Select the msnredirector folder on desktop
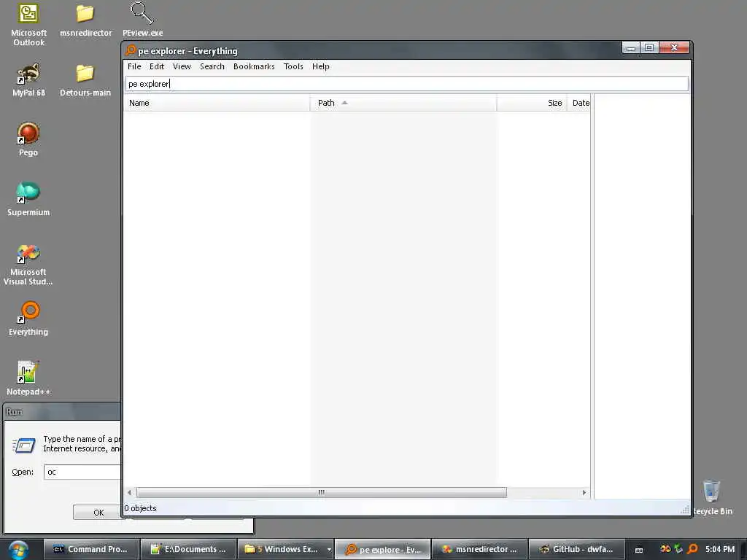 point(86,20)
